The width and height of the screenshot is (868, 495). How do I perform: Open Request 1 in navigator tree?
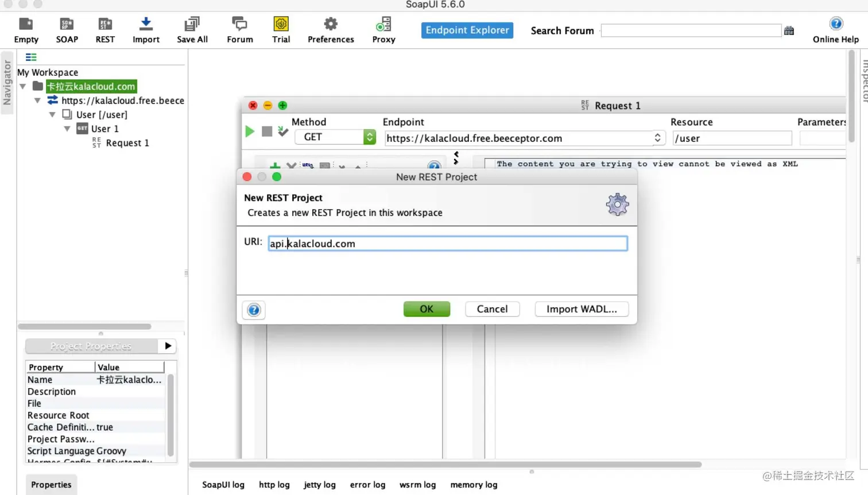tap(127, 143)
